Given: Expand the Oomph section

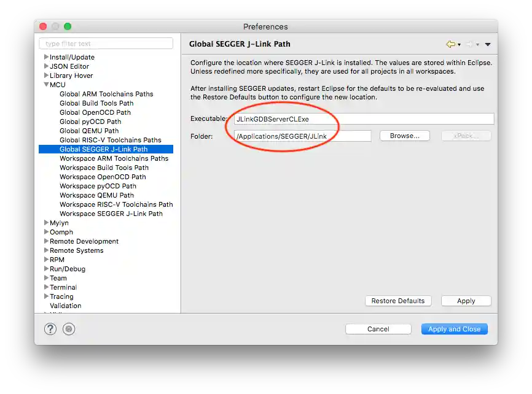Looking at the screenshot, I should (46, 232).
